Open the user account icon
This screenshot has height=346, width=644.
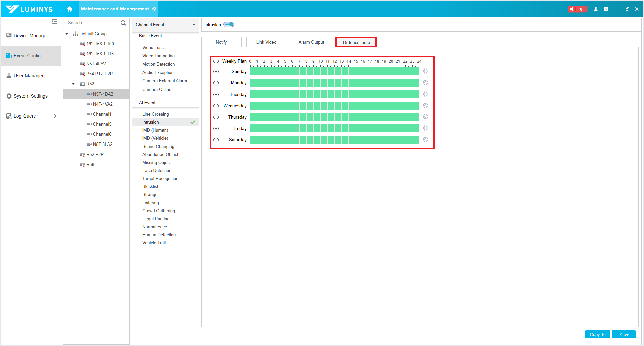click(x=596, y=9)
